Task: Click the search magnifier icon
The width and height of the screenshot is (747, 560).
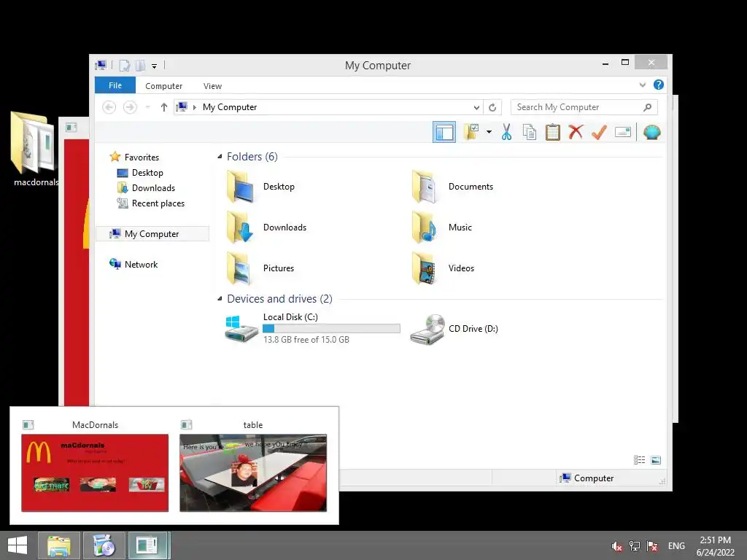Action: 647,107
